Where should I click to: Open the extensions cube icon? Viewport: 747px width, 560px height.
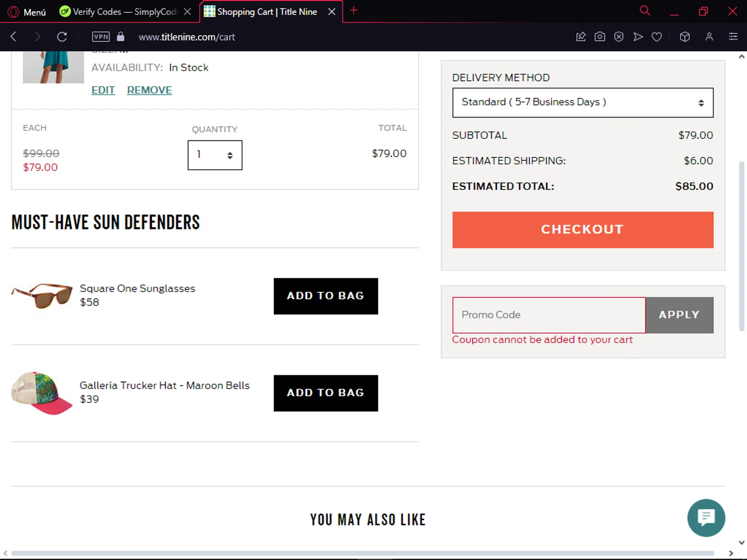[685, 36]
